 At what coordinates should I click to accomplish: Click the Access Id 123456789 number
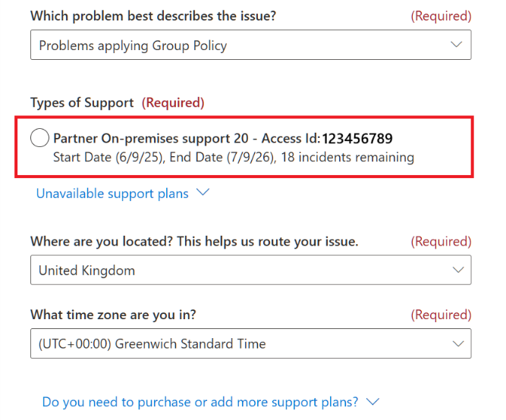point(357,139)
